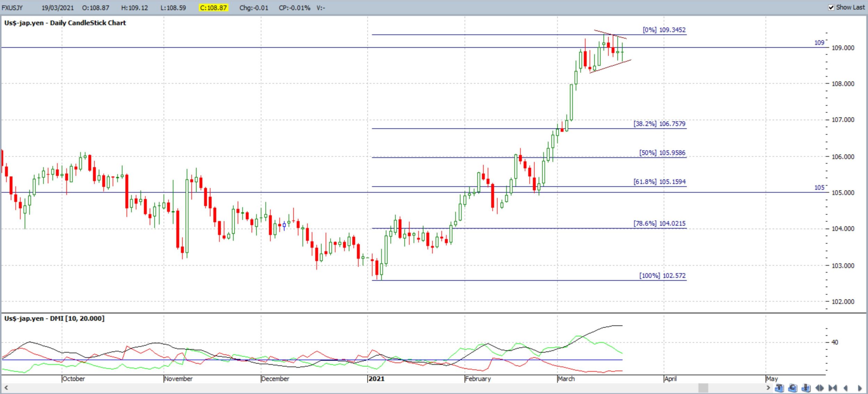Click the February label on time axis

tap(478, 379)
